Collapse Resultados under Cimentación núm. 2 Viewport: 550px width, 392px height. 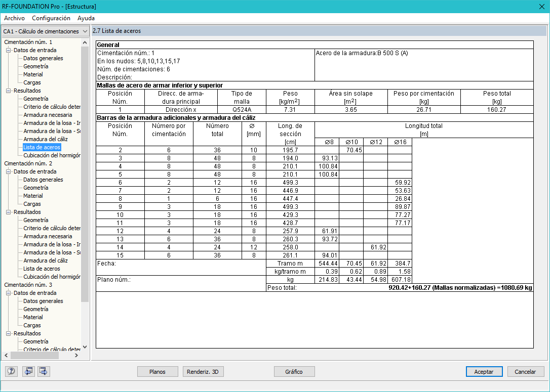click(x=9, y=212)
